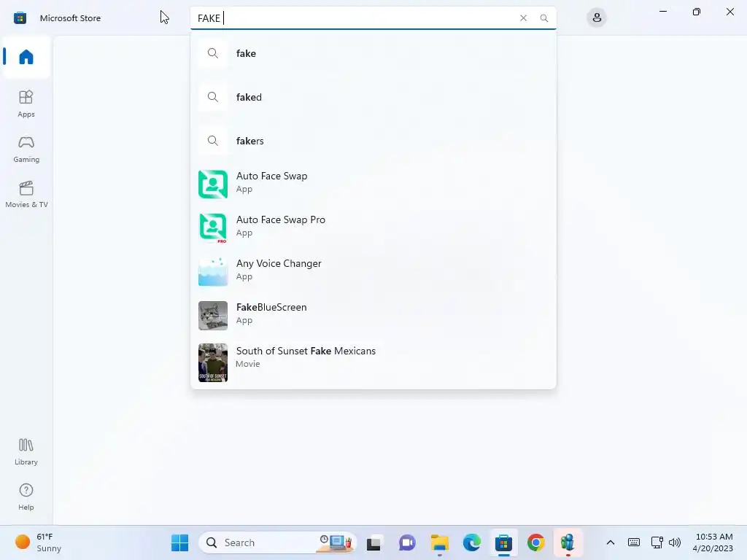Select the 'fake' search suggestion

pos(373,53)
